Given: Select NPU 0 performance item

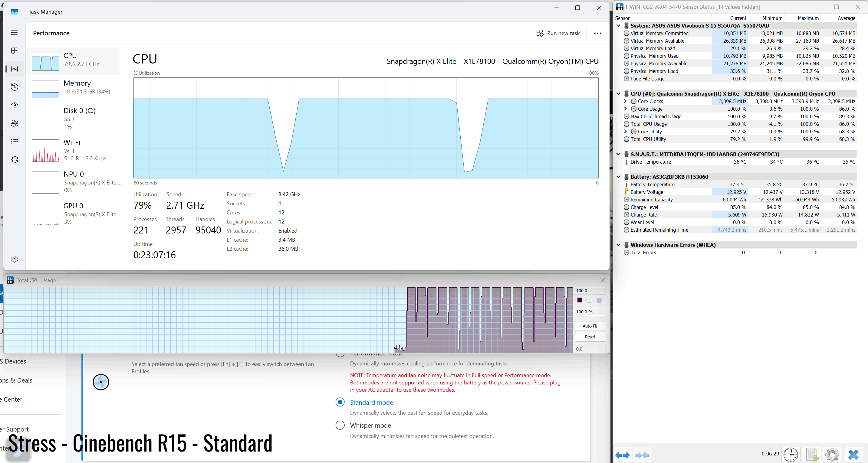Looking at the screenshot, I should click(x=74, y=182).
